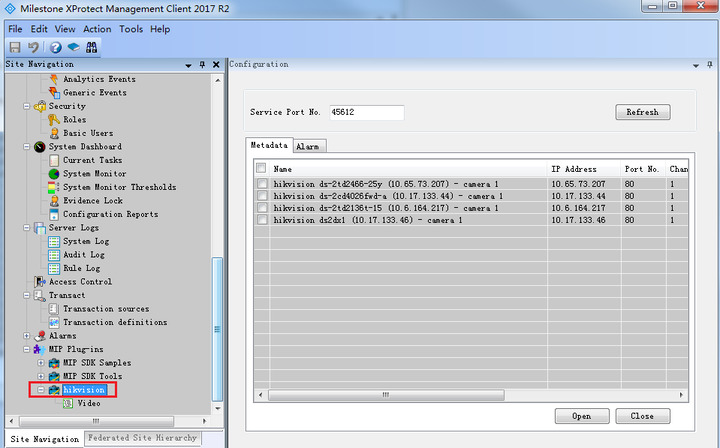Viewport: 720px width, 448px height.
Task: Click the Undo icon in the toolbar
Action: point(33,47)
